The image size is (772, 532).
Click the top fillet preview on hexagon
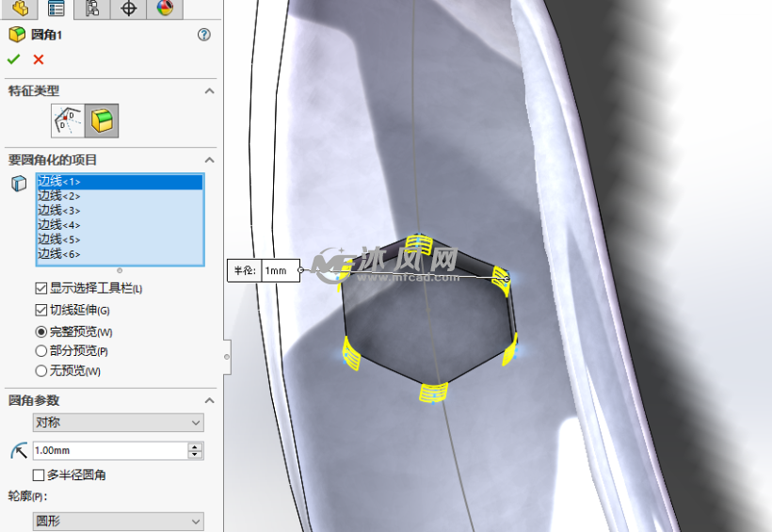(x=419, y=245)
